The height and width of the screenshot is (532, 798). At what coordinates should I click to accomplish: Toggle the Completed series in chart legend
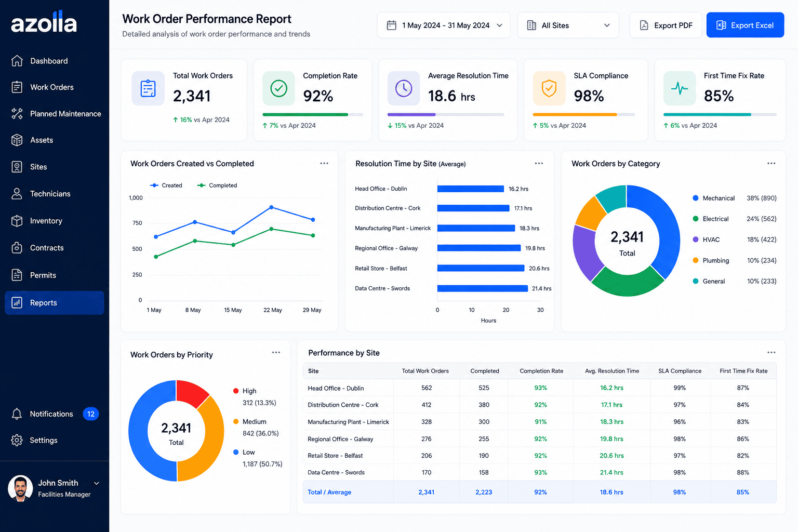[217, 185]
